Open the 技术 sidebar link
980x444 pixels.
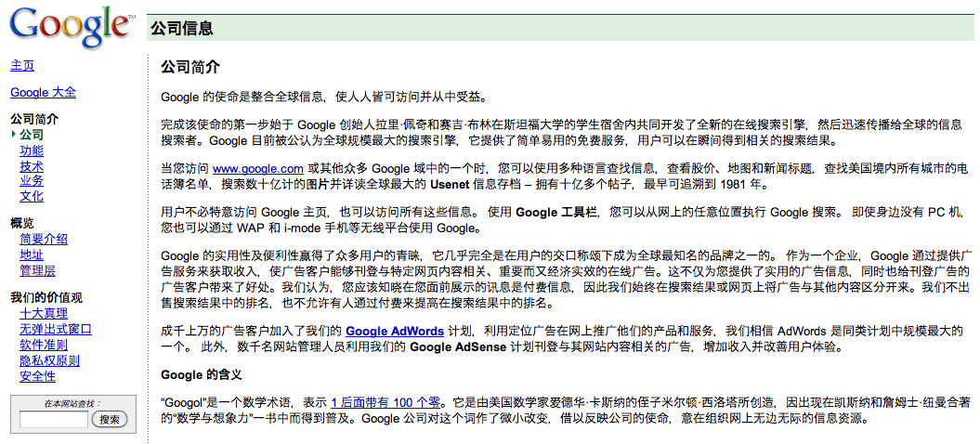coord(32,166)
